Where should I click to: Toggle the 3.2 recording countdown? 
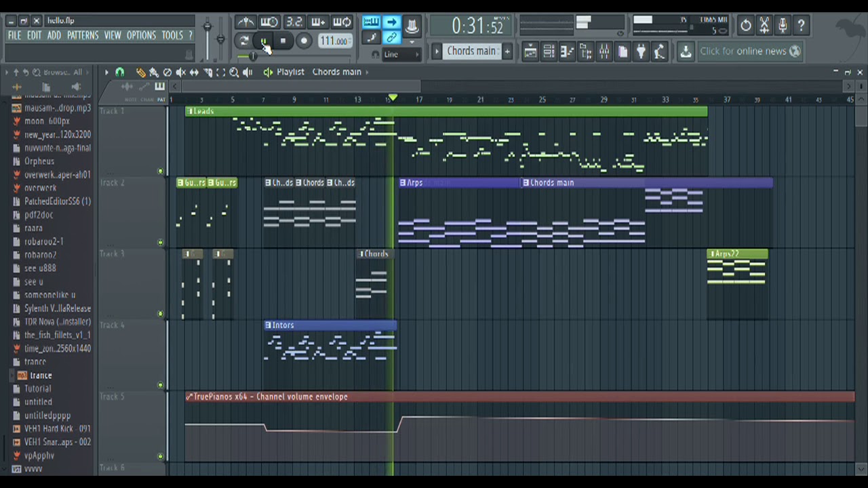(x=294, y=22)
